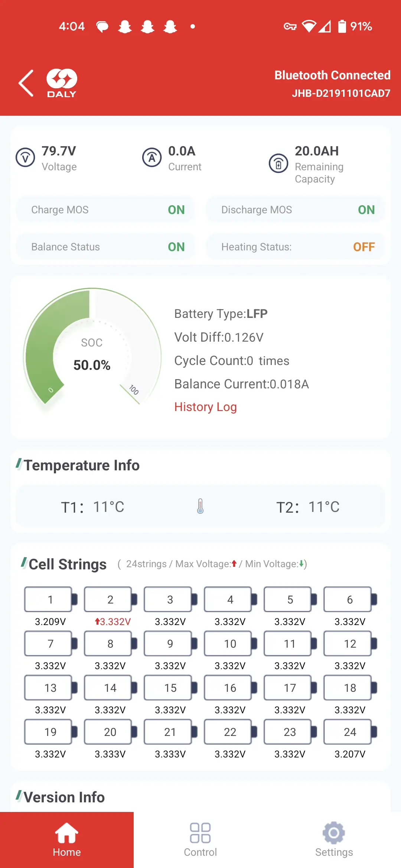Tap the thermometer icon in Temperature Info
This screenshot has height=868, width=401.
200,506
